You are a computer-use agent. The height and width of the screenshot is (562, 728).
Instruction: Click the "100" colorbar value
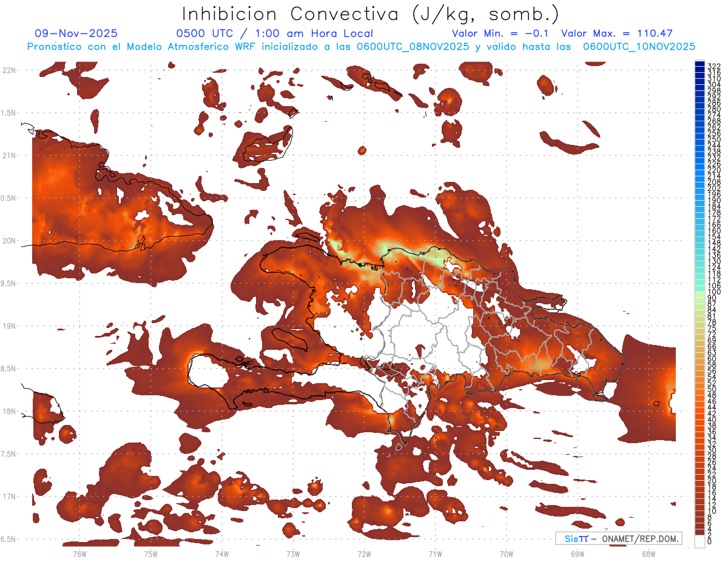coord(714,292)
